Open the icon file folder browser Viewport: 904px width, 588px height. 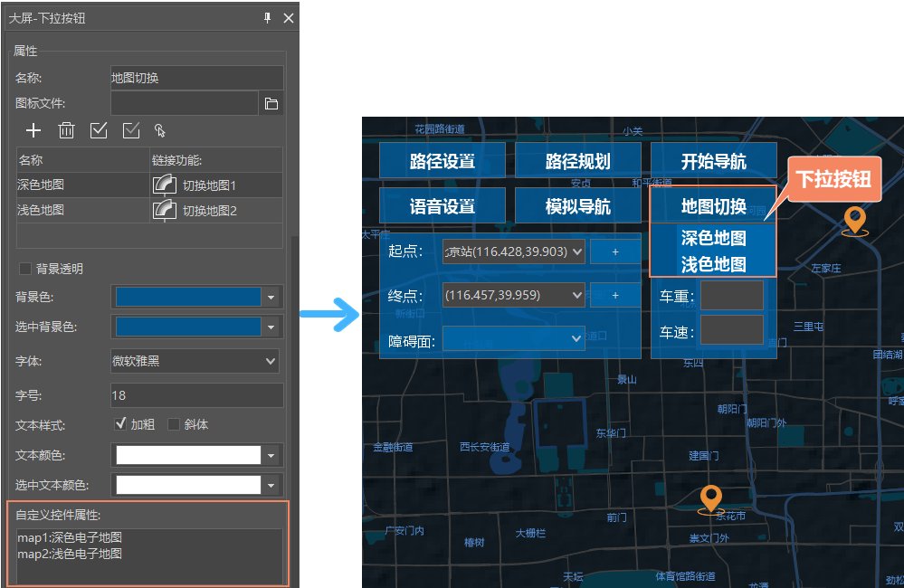271,104
